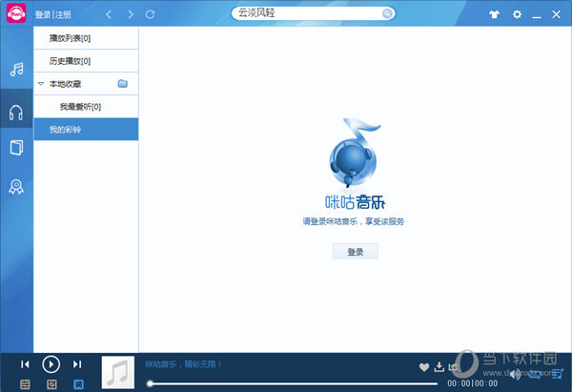
Task: Open settings gear icon
Action: [x=517, y=14]
